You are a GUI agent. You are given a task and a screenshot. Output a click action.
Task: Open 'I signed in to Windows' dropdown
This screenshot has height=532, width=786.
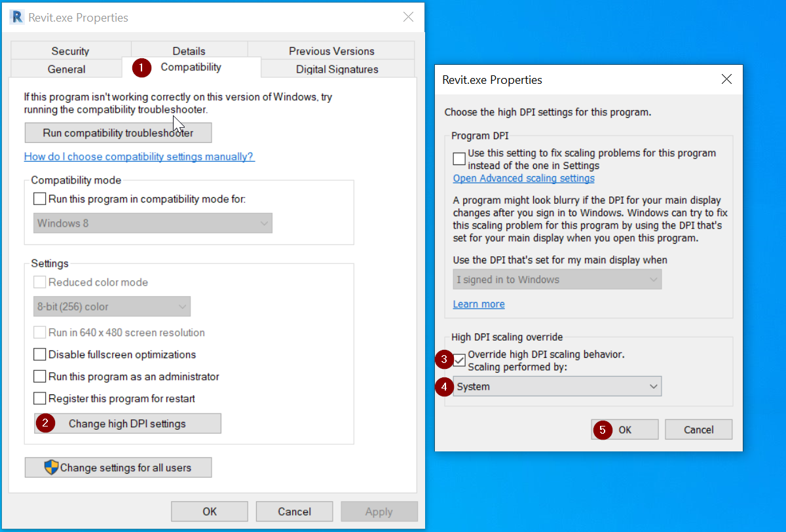(x=557, y=280)
